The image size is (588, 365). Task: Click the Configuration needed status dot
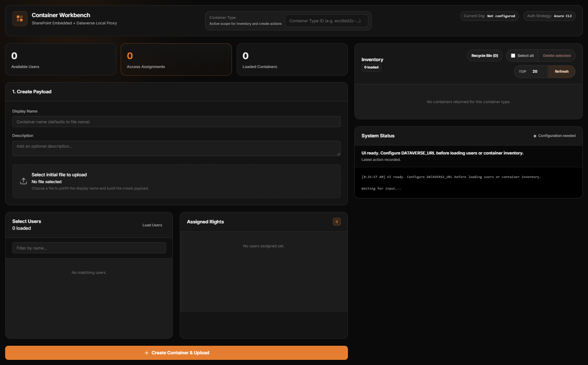pyautogui.click(x=535, y=136)
